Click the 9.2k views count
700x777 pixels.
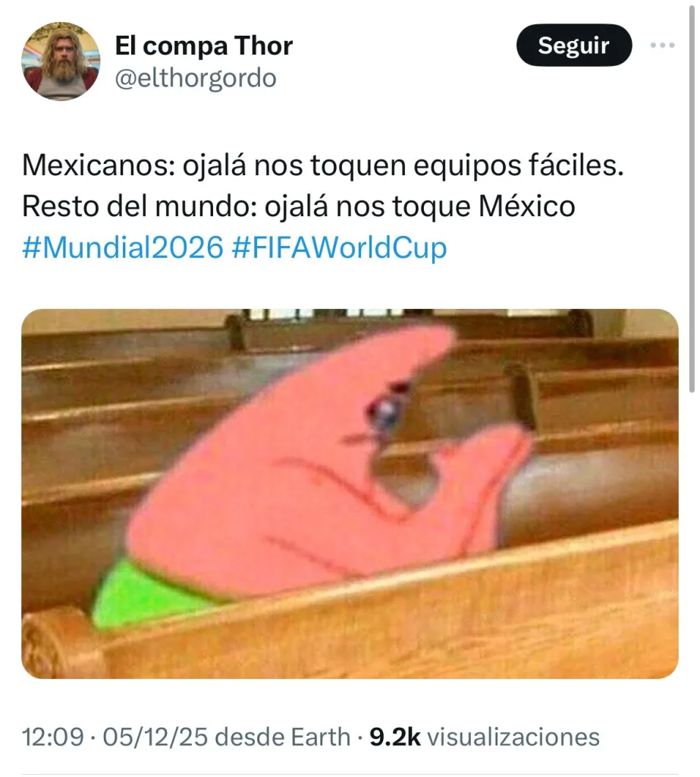tap(395, 737)
